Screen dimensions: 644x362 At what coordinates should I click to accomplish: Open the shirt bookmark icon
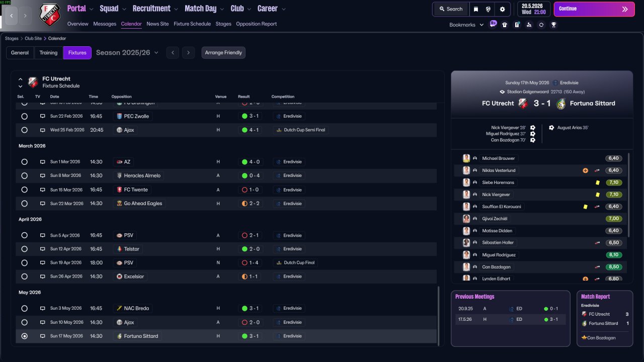pyautogui.click(x=505, y=25)
